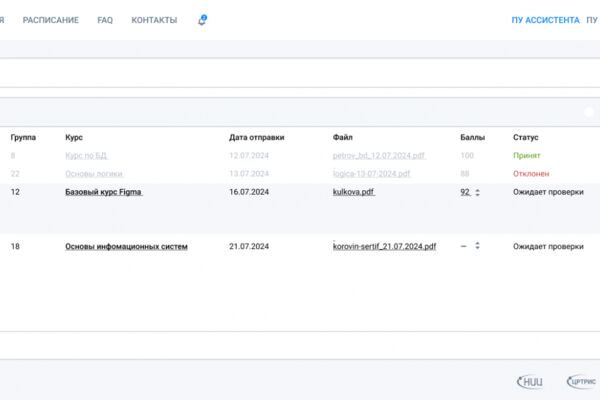Open the Базовый курс Figma link
The width and height of the screenshot is (600, 400).
pyautogui.click(x=104, y=192)
